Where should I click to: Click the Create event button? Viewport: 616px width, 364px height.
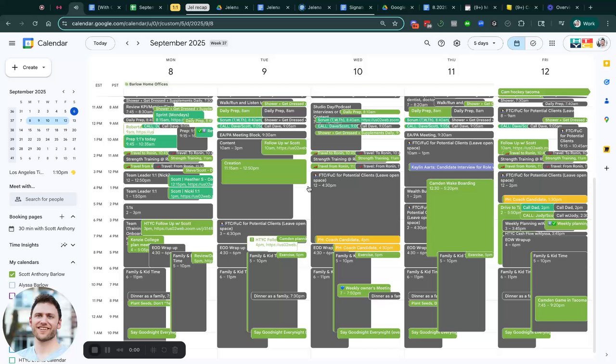click(28, 67)
